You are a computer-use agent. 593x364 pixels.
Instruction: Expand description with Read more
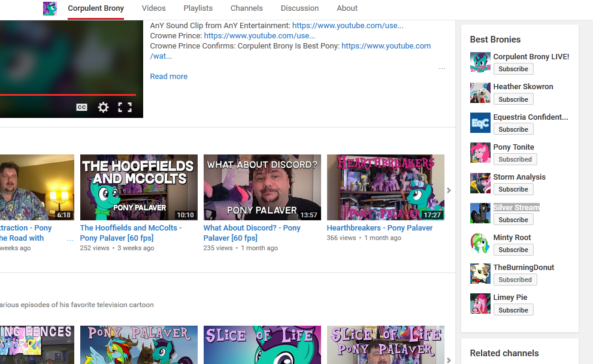tap(169, 77)
